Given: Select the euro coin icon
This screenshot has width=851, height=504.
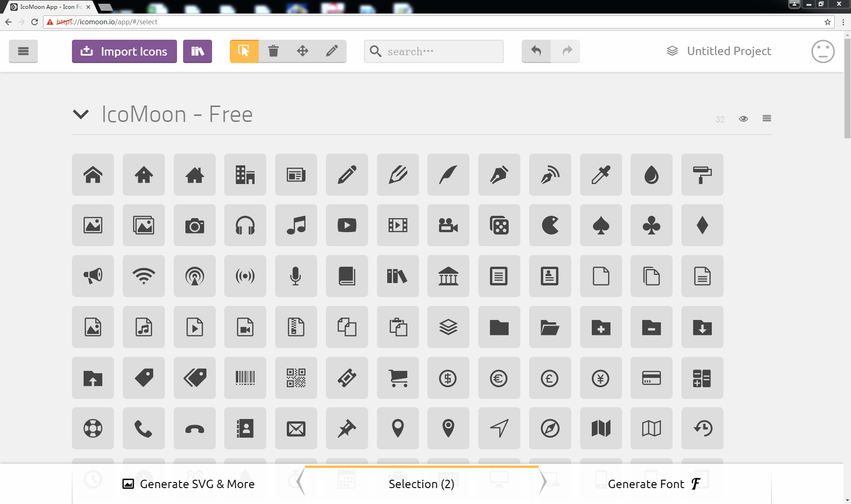Looking at the screenshot, I should 499,378.
